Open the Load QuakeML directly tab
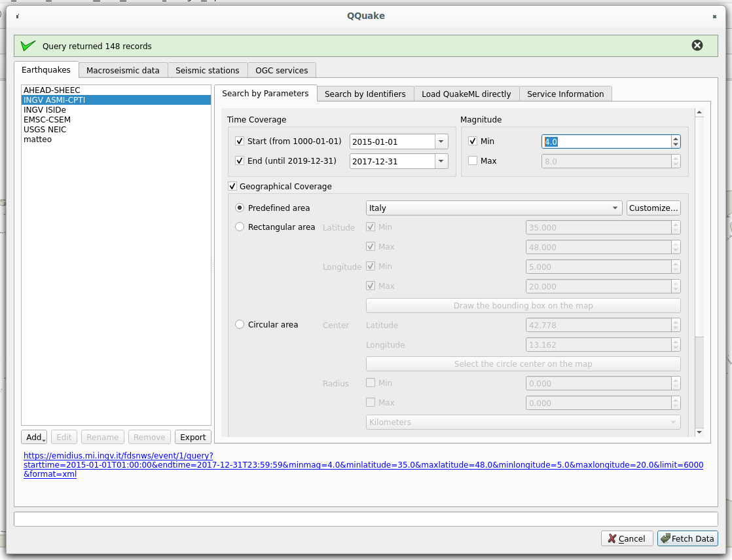This screenshot has height=560, width=732. pyautogui.click(x=466, y=94)
